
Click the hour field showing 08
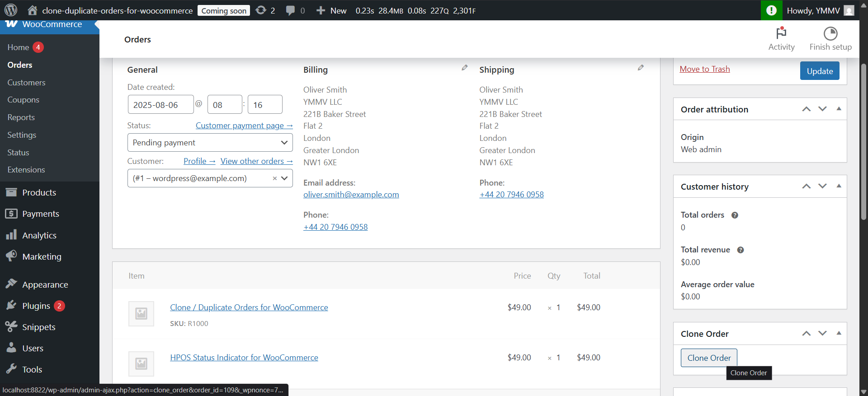pos(225,104)
